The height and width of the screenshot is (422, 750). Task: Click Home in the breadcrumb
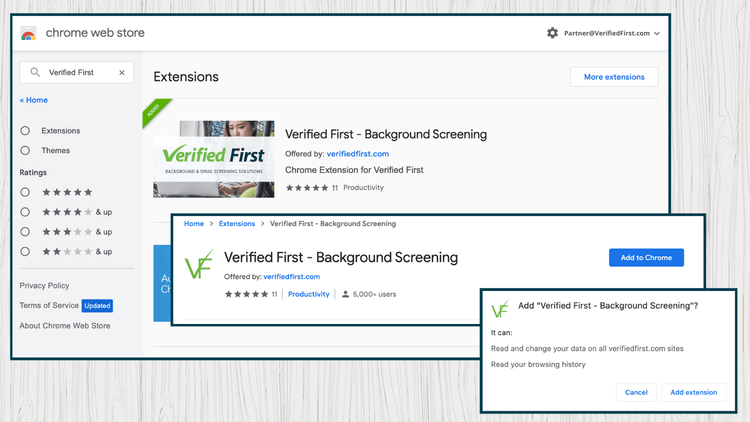point(194,223)
